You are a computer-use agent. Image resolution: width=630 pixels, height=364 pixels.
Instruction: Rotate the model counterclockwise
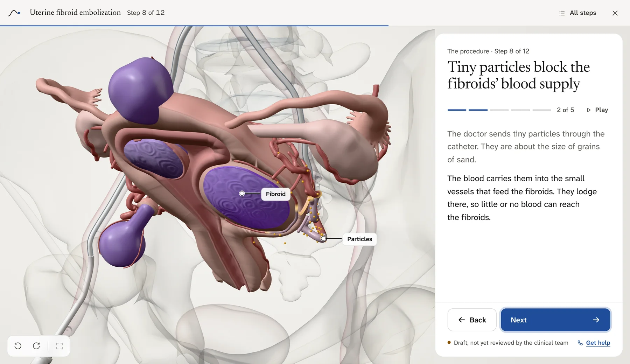point(18,346)
